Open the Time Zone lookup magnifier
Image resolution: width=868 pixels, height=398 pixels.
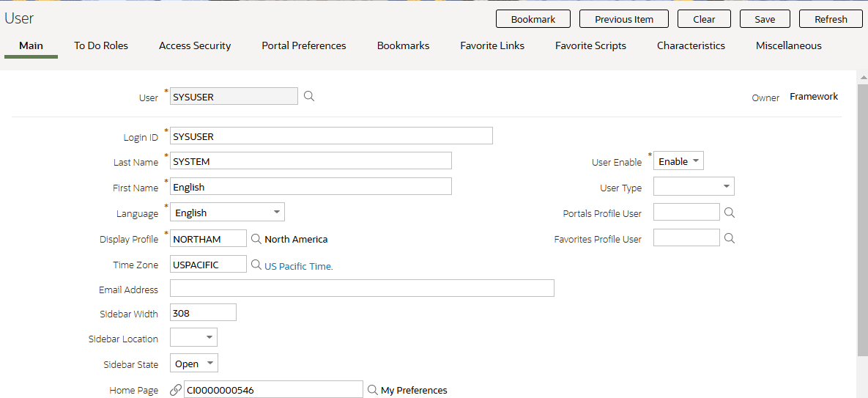256,265
